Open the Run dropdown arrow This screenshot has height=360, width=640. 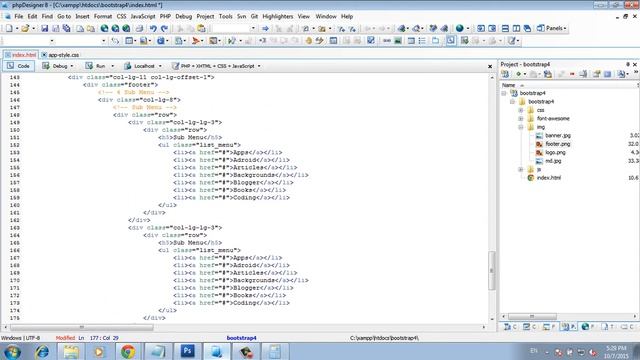pyautogui.click(x=112, y=66)
